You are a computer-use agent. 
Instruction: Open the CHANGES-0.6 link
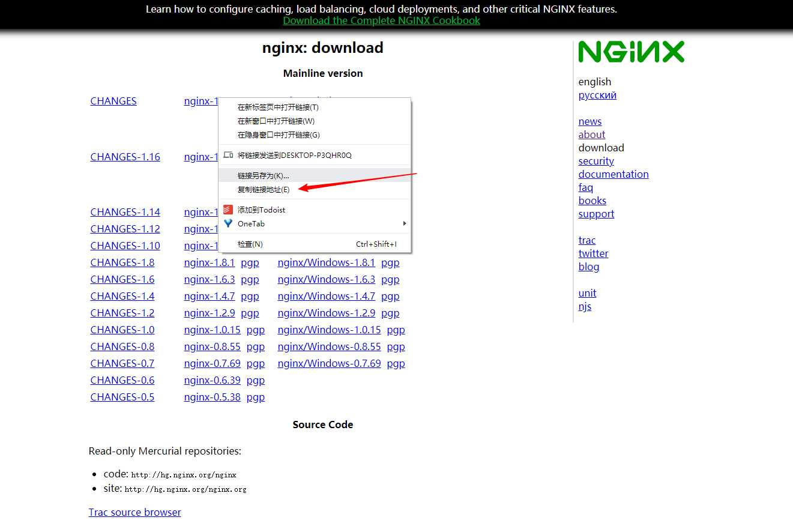(122, 380)
